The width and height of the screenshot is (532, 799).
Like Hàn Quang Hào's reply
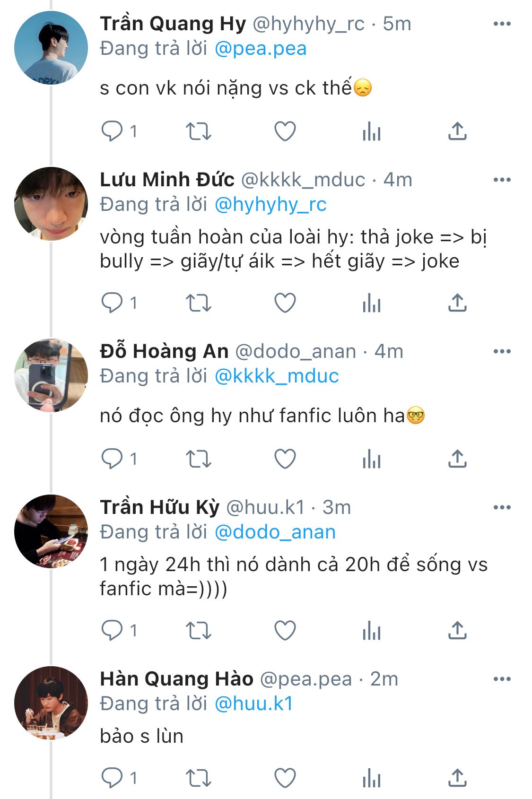click(285, 778)
